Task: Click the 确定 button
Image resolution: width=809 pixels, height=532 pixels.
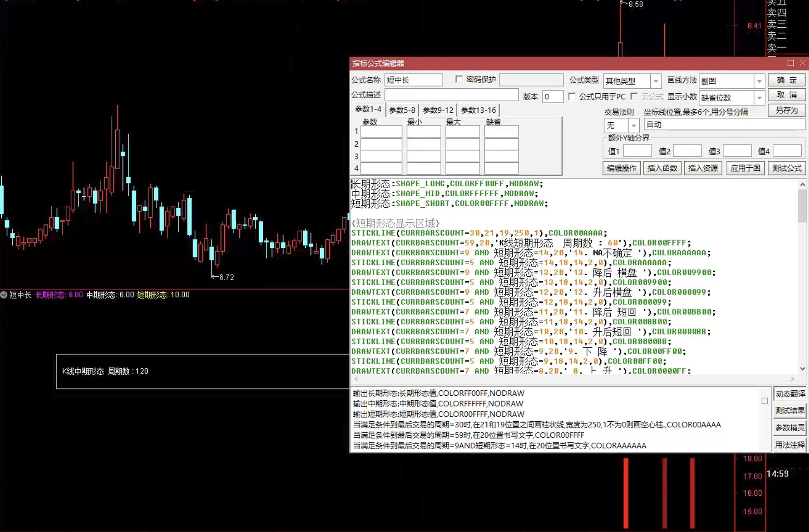Action: click(787, 80)
